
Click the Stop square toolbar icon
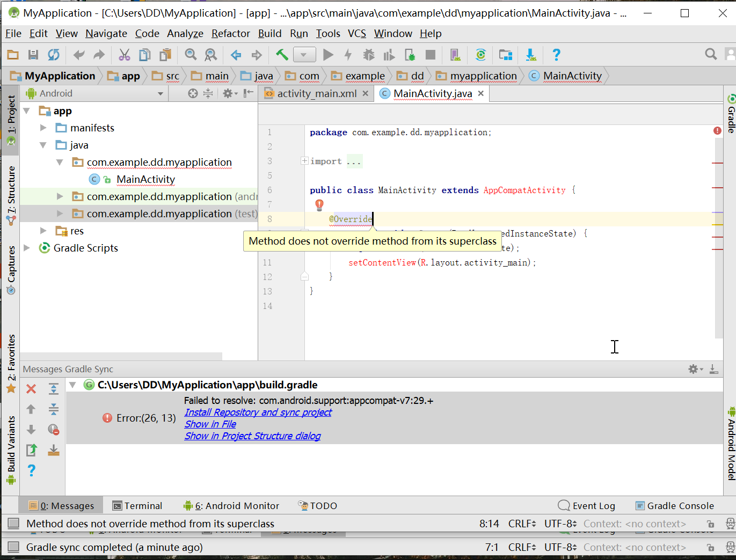[x=430, y=54]
